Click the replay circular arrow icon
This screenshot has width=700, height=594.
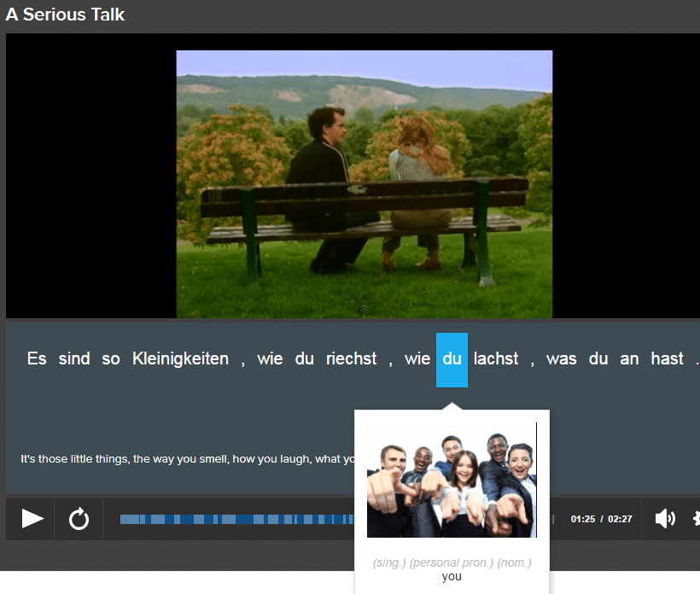(79, 518)
